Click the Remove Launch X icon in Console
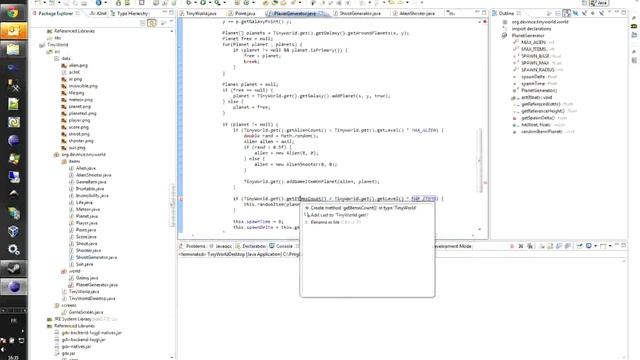640x360 pixels. (x=521, y=246)
